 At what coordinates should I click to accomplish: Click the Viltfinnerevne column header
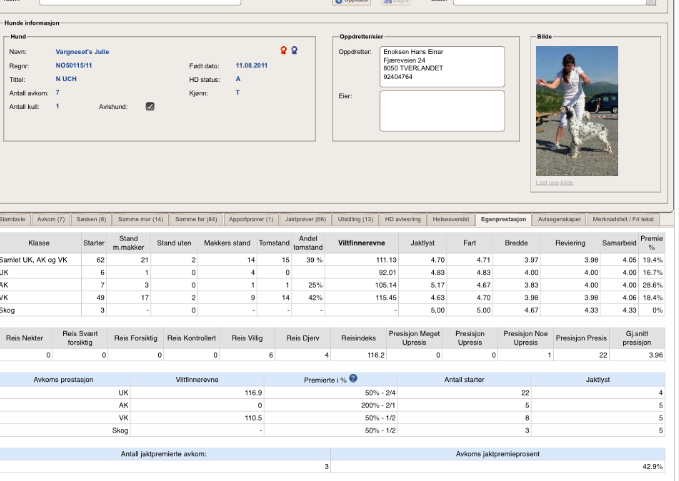pyautogui.click(x=362, y=243)
